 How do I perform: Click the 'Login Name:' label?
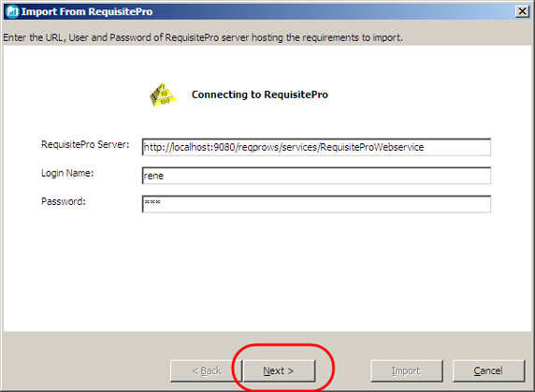click(67, 173)
